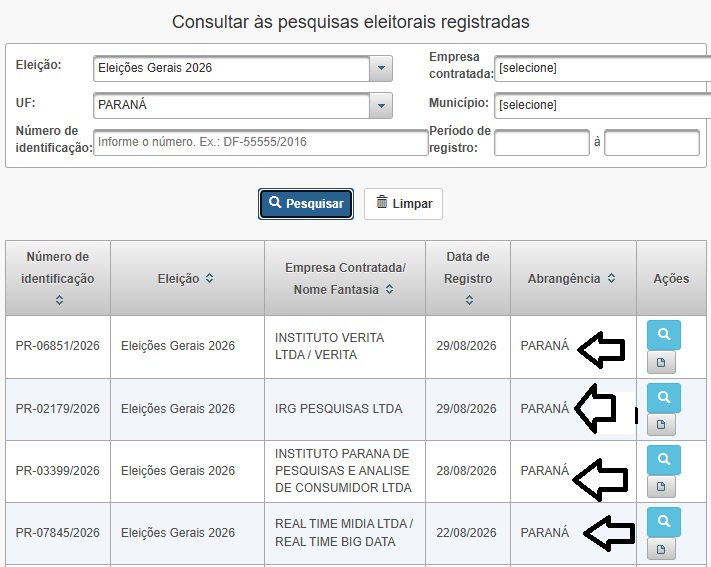Open the Município select box

tap(602, 106)
